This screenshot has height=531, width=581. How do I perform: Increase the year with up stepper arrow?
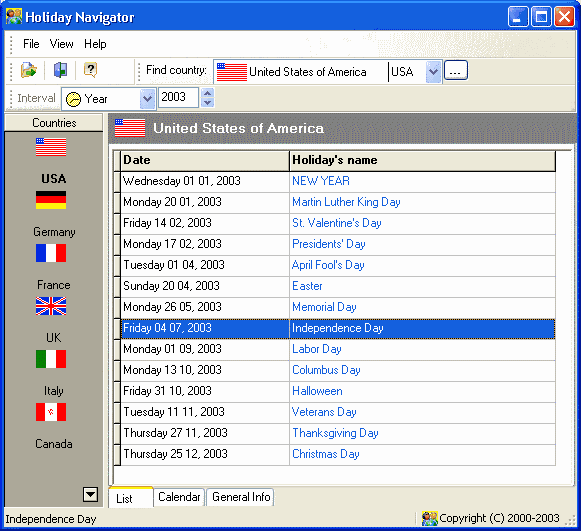[x=208, y=93]
